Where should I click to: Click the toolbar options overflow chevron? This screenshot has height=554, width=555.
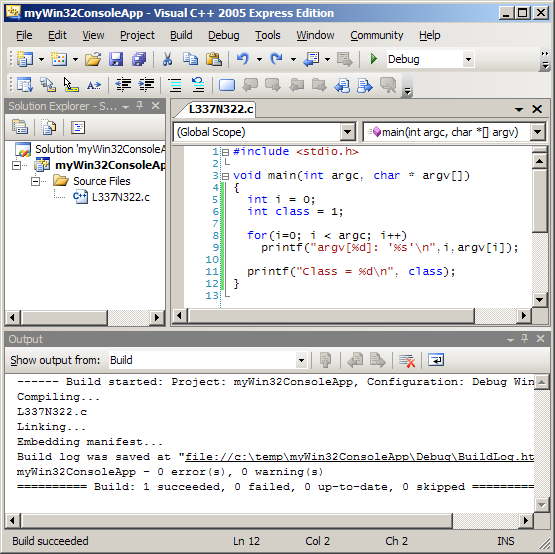[545, 59]
